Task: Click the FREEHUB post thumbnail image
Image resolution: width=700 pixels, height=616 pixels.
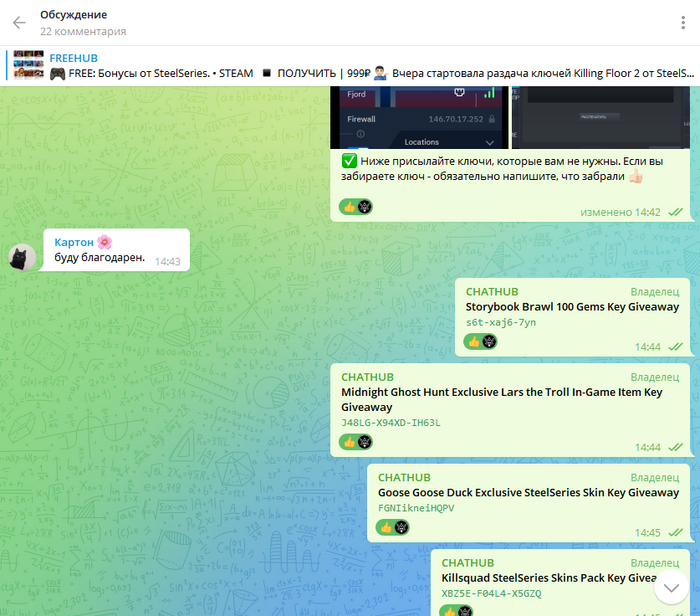Action: click(x=29, y=65)
